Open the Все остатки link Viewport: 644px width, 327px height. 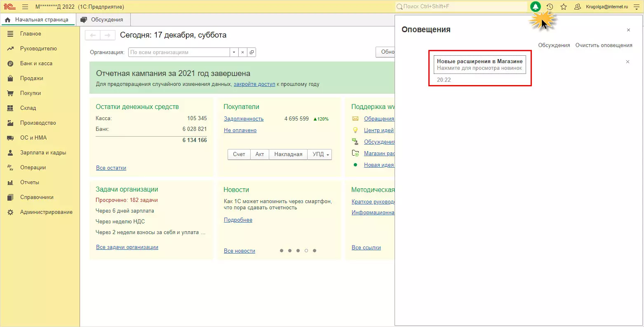(x=111, y=168)
